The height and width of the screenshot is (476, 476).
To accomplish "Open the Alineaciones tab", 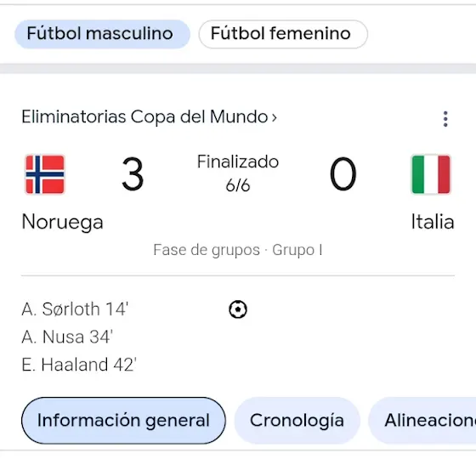I will click(x=422, y=421).
